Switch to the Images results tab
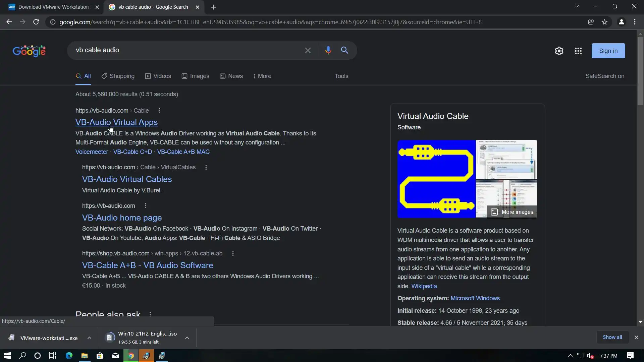This screenshot has height=362, width=644. [196, 76]
